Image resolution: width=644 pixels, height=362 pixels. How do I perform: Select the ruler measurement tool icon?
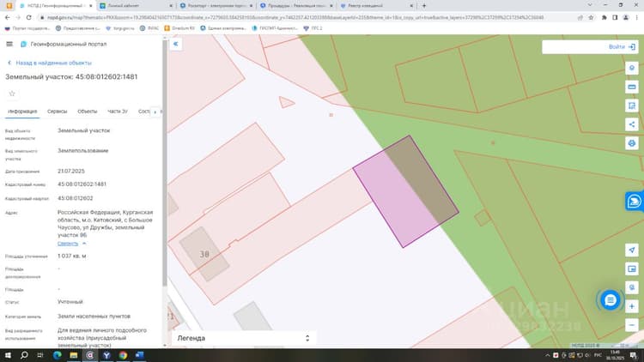tap(632, 87)
